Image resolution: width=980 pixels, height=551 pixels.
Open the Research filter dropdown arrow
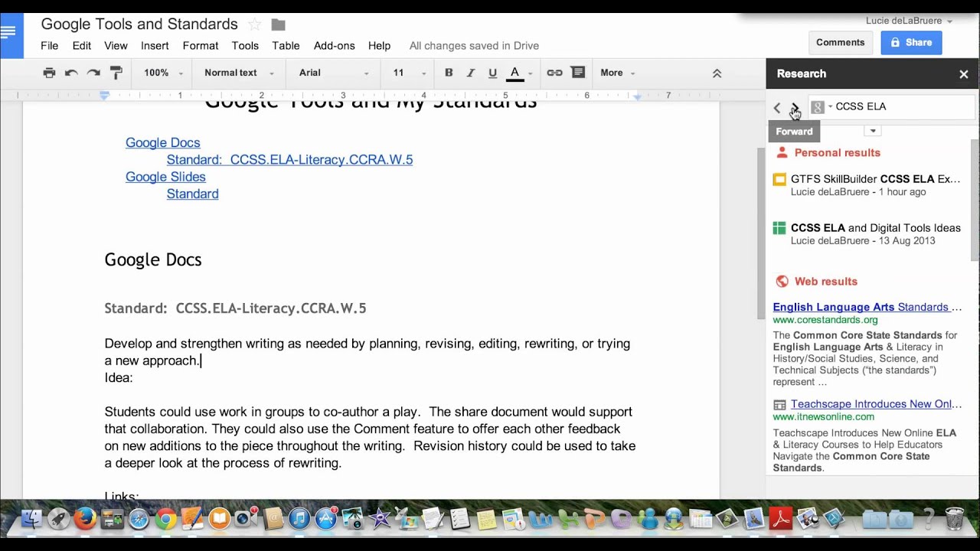[873, 131]
